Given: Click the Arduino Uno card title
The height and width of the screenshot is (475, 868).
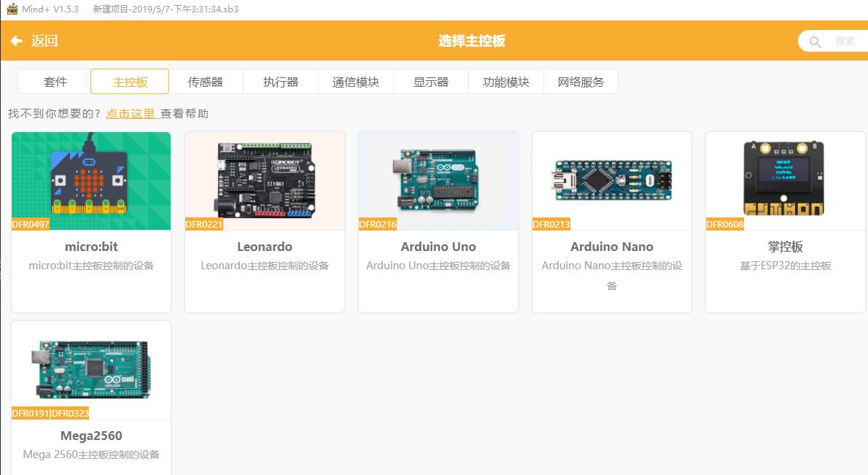Looking at the screenshot, I should (438, 247).
